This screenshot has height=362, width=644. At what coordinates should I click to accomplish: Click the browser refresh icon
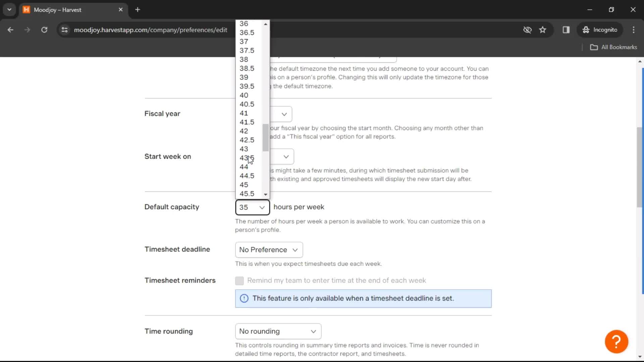point(44,29)
